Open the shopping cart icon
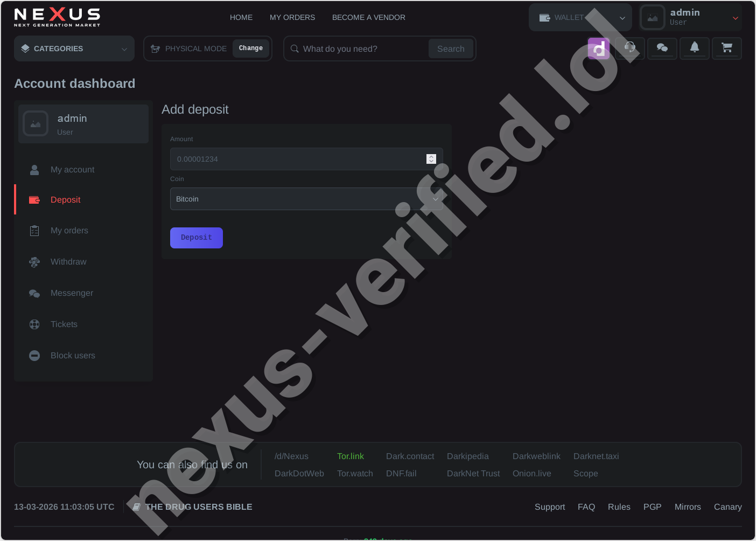756x541 pixels. coord(726,48)
